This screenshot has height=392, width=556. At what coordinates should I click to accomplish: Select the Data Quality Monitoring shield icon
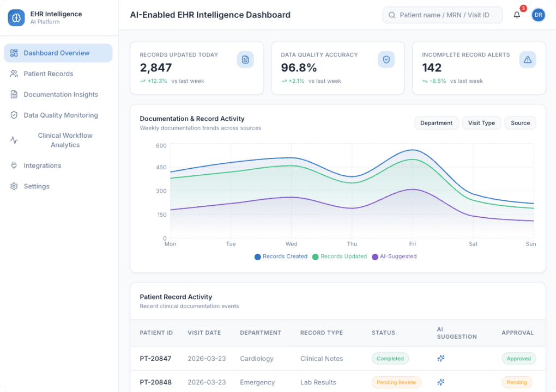point(14,115)
